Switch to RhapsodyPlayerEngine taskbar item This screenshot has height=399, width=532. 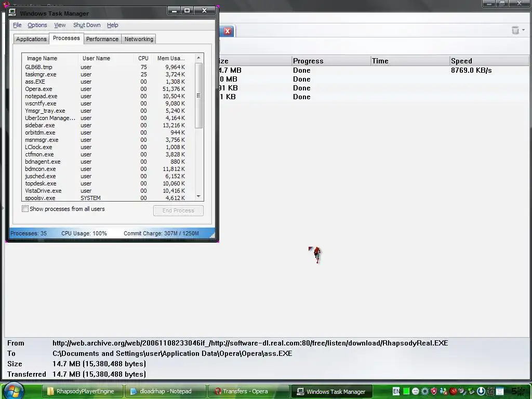pos(82,391)
